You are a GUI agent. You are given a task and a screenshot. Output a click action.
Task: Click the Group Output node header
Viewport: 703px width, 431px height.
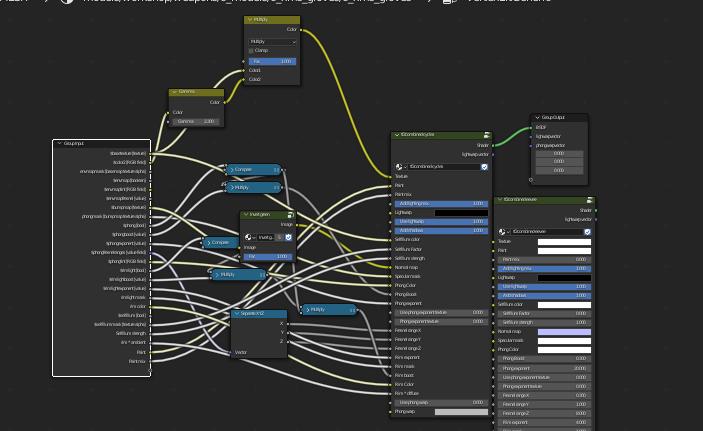click(x=559, y=118)
